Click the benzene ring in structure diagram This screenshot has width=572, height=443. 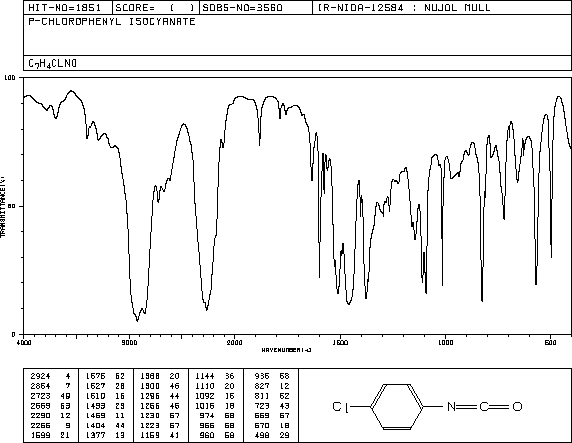(x=397, y=406)
